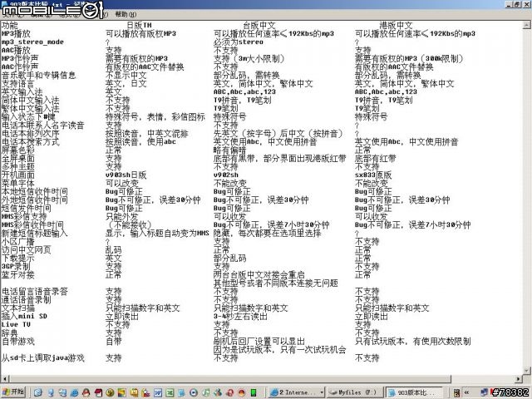The height and width of the screenshot is (399, 532).
Task: Click the 功能 header text
Action: point(9,26)
